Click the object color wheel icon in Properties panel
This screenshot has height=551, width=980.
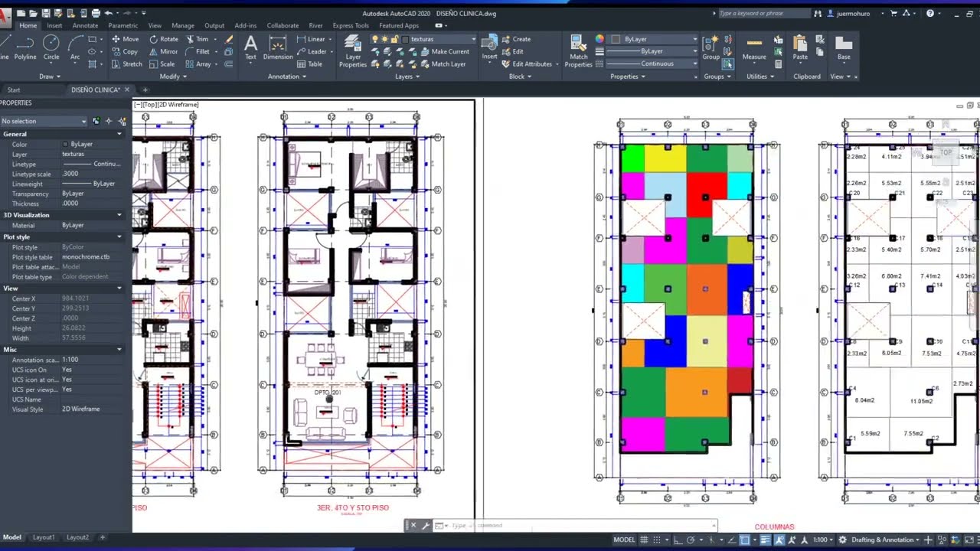599,39
